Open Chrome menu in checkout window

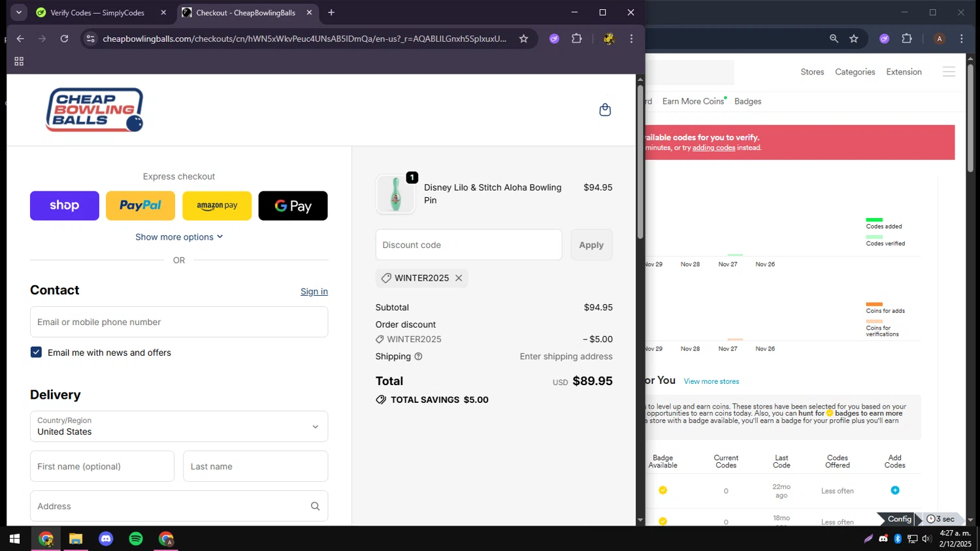point(631,39)
